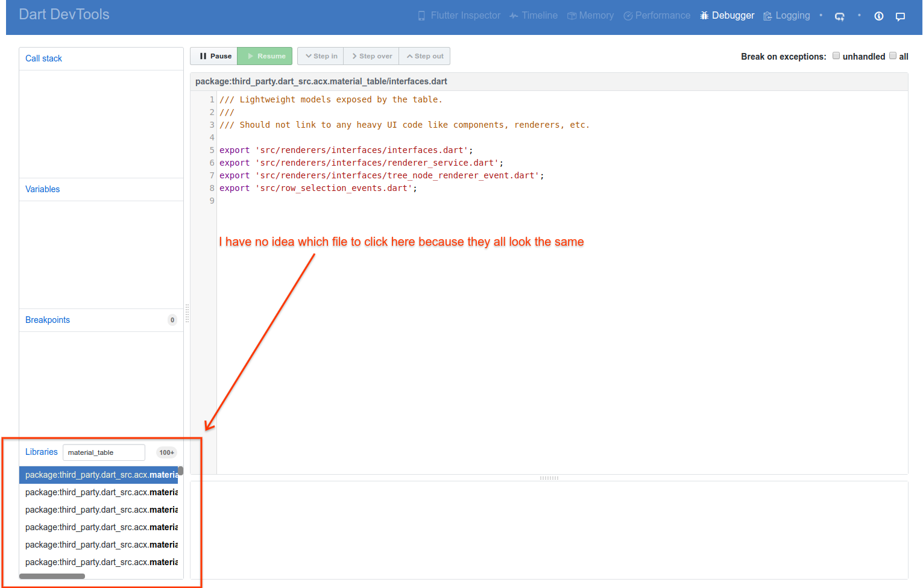
Task: Select the Debugger tab
Action: tap(727, 16)
